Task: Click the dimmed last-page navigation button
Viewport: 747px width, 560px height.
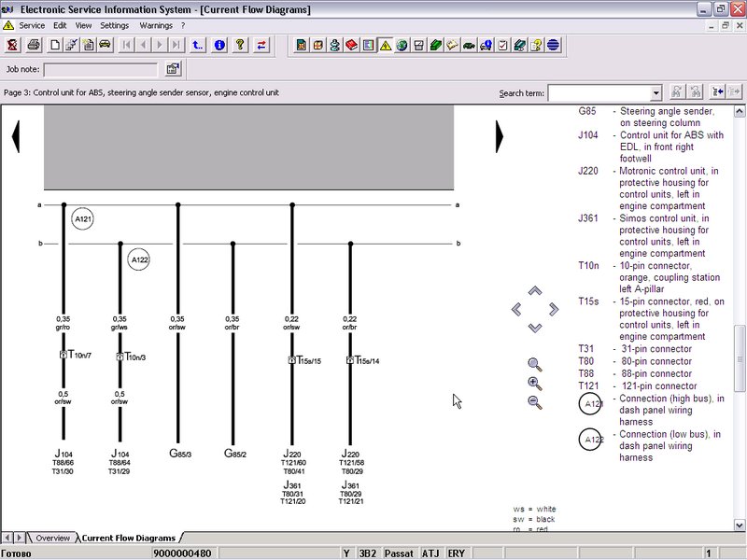Action: point(176,45)
